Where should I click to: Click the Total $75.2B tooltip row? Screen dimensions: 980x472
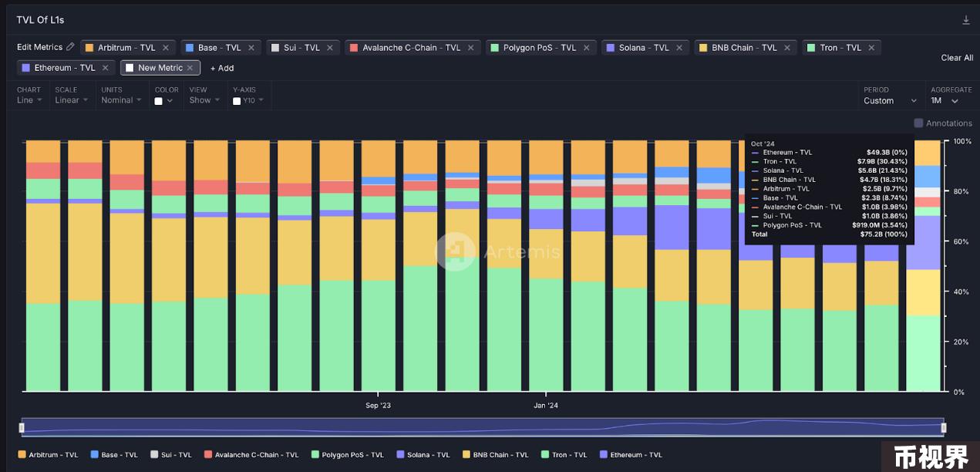tap(829, 234)
